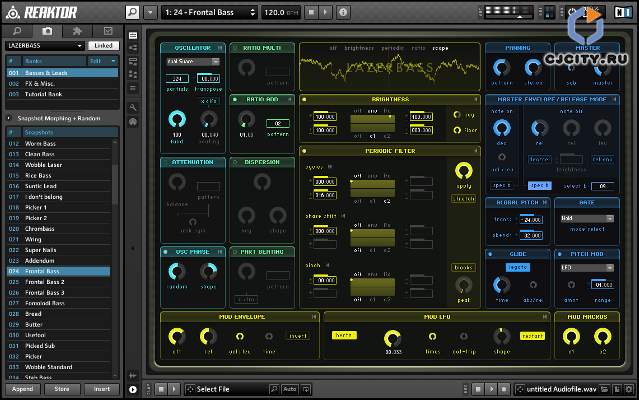Open the Rate 'Hold' mode dropdown

[x=587, y=219]
